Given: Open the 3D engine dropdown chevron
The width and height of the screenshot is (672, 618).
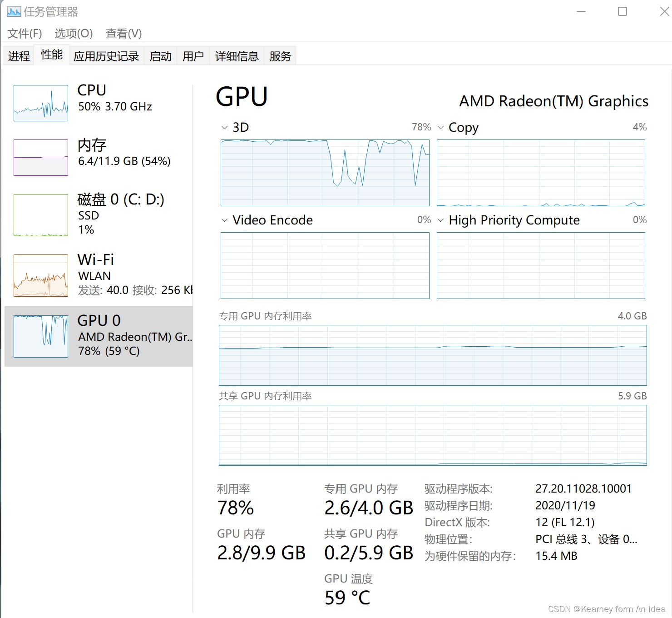Looking at the screenshot, I should (224, 128).
